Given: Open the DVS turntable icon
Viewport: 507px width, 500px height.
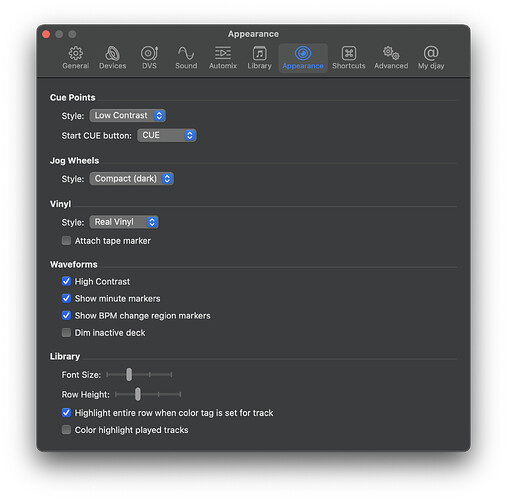Looking at the screenshot, I should (x=149, y=53).
